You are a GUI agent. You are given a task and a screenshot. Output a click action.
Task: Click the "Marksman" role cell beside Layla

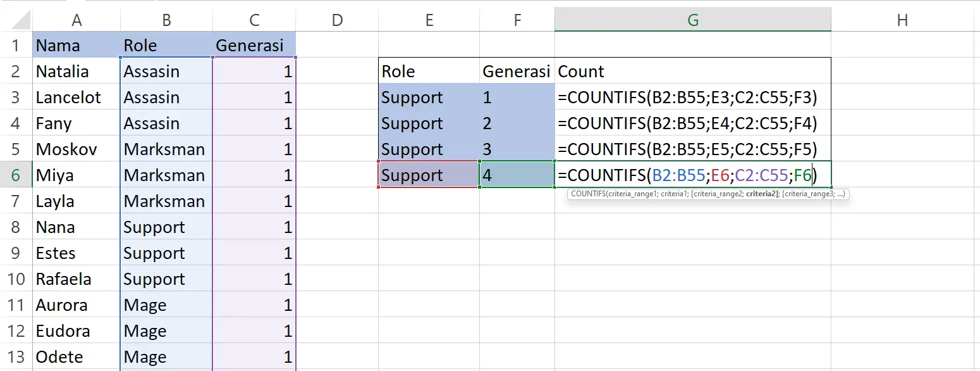coord(166,201)
